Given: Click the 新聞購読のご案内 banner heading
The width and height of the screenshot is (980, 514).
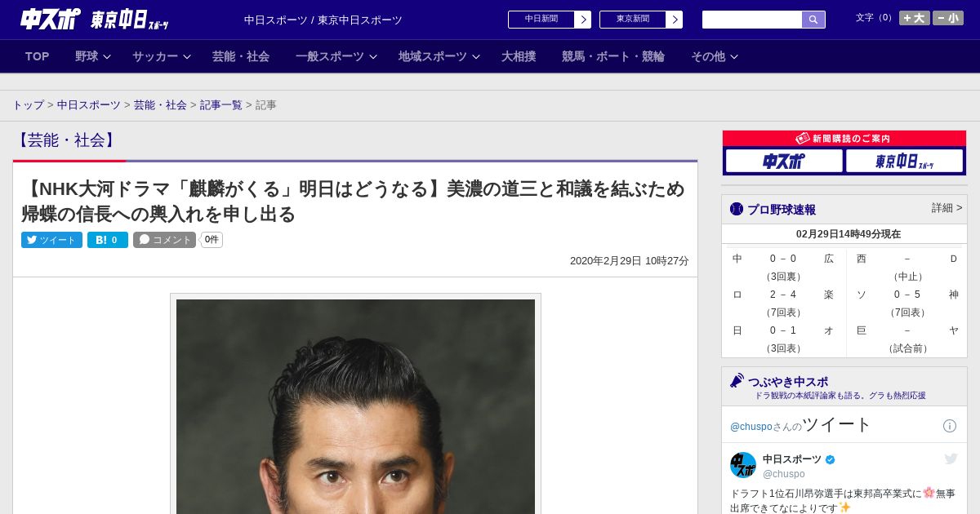Looking at the screenshot, I should click(844, 139).
